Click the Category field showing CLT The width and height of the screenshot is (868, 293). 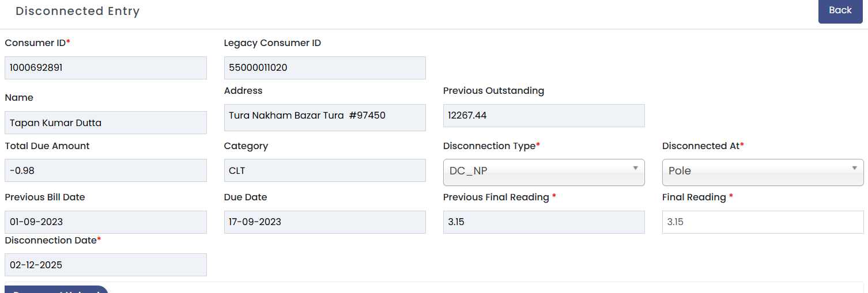(324, 170)
